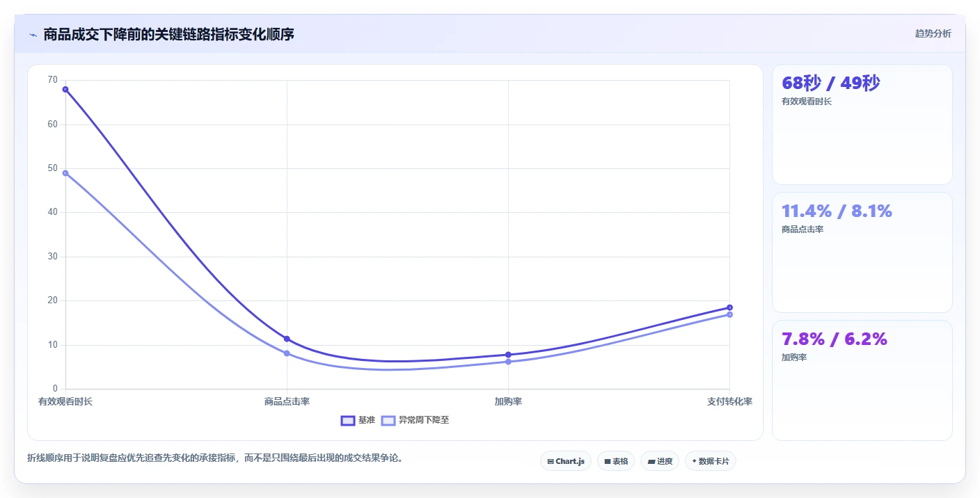Toggle the 异常周下降至 legend series
This screenshot has width=980, height=498.
click(416, 420)
